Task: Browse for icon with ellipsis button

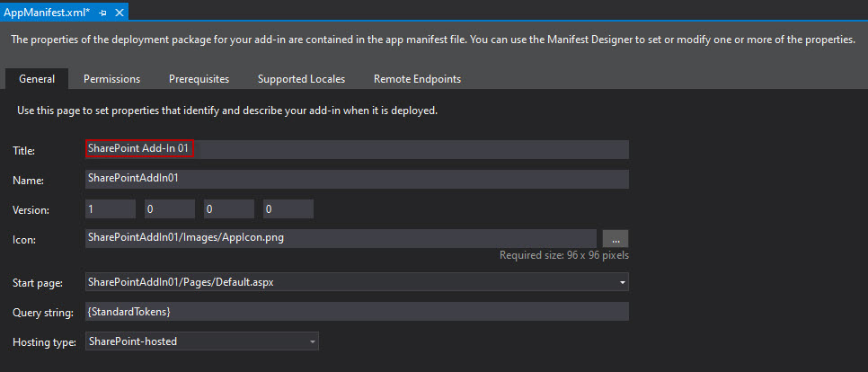Action: pos(616,239)
